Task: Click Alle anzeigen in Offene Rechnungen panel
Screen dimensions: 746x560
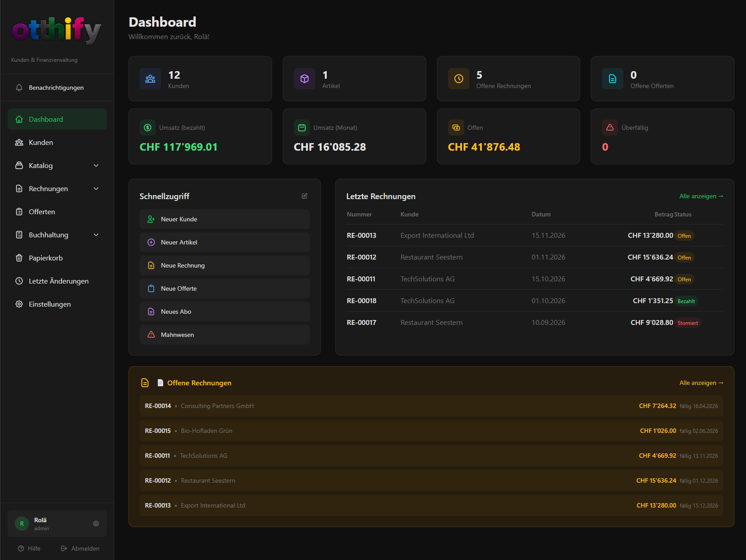Action: coord(701,383)
